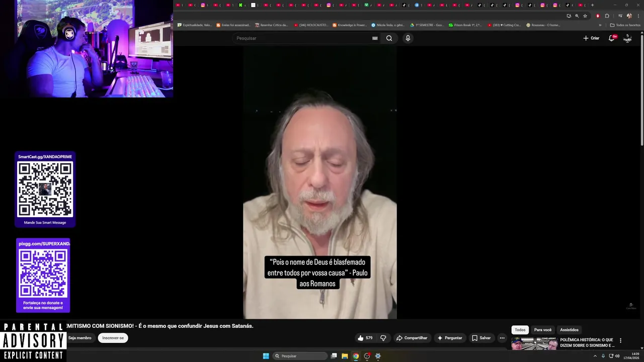Save the video with Salvar
The height and width of the screenshot is (362, 644).
pos(481,338)
